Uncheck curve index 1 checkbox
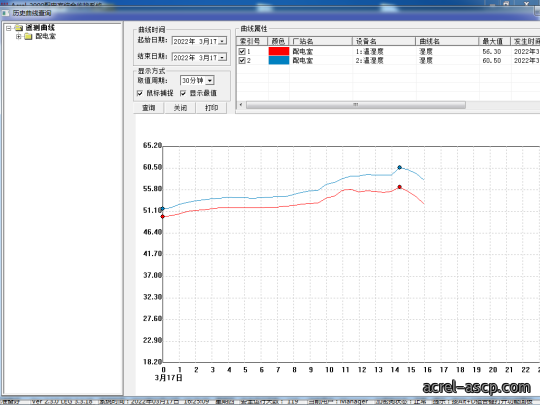The width and height of the screenshot is (541, 406). click(242, 51)
